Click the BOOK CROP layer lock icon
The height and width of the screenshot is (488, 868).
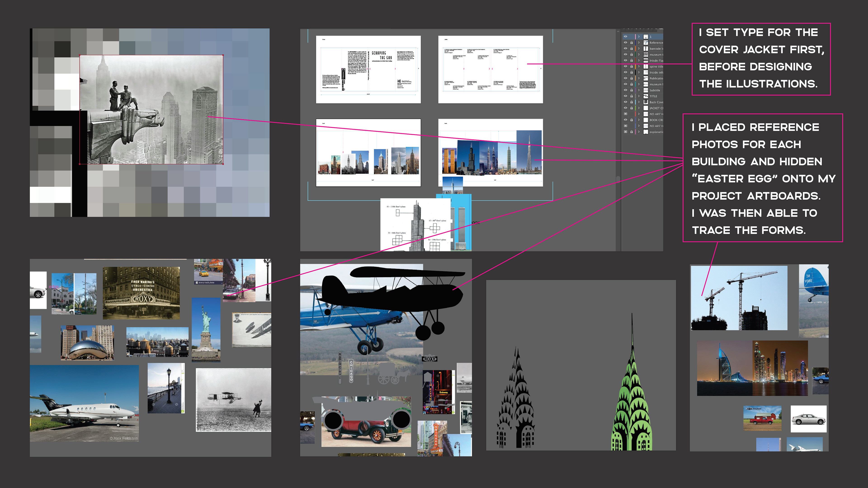click(632, 120)
